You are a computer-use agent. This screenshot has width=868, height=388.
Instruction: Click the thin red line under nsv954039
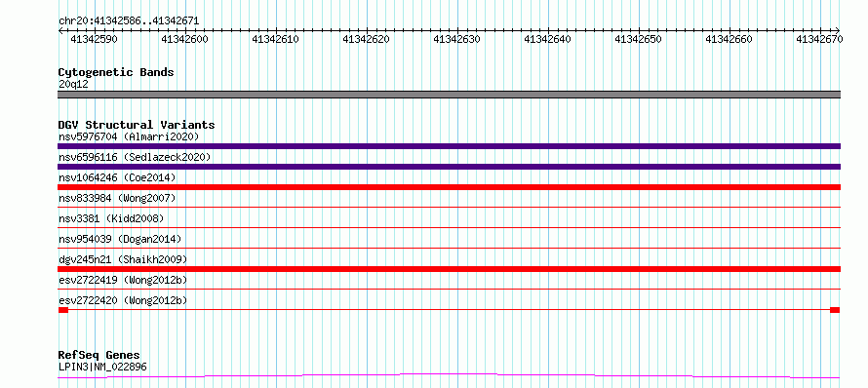449,248
